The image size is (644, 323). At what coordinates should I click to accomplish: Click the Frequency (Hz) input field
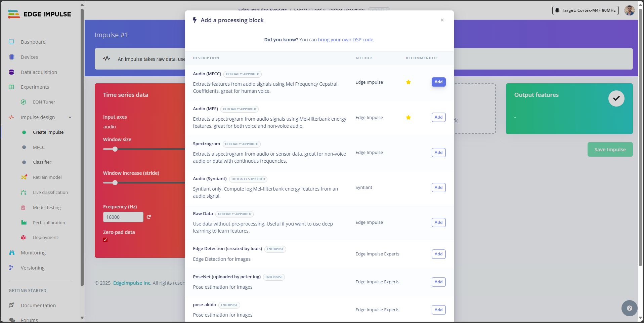[123, 217]
